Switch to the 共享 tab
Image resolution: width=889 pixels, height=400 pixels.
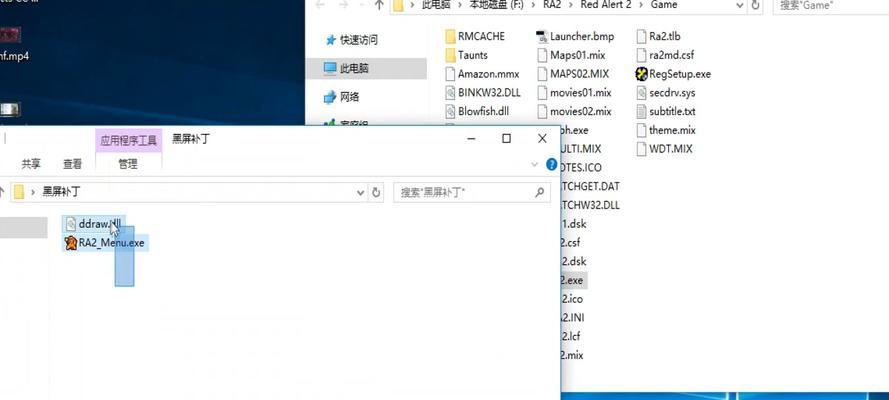coord(31,164)
